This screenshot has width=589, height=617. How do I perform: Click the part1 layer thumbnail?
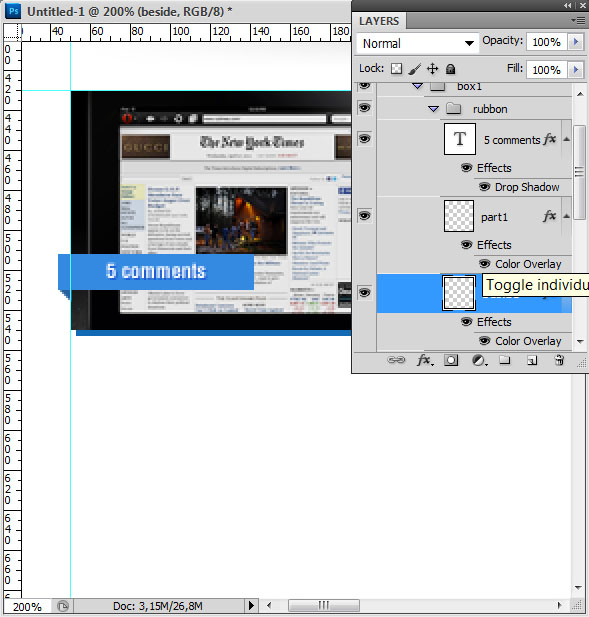459,216
